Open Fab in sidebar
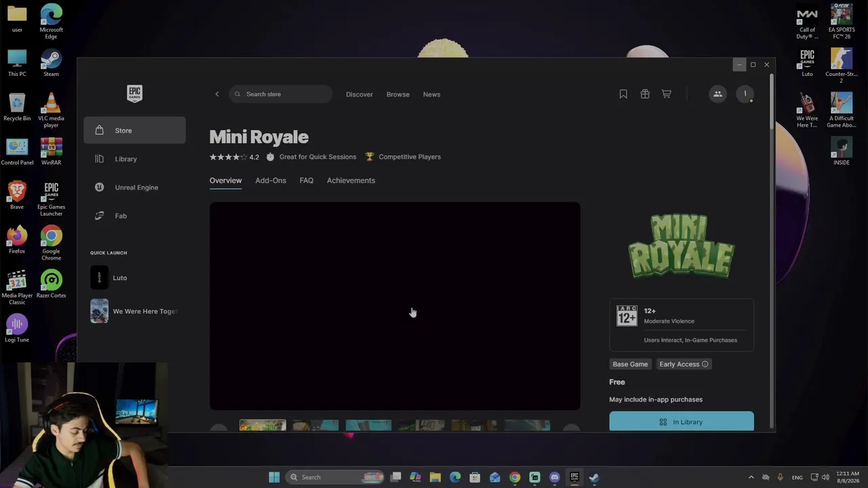868x488 pixels. [x=134, y=216]
